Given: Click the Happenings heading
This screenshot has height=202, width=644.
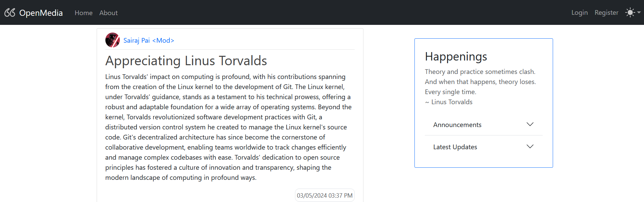Looking at the screenshot, I should 456,56.
